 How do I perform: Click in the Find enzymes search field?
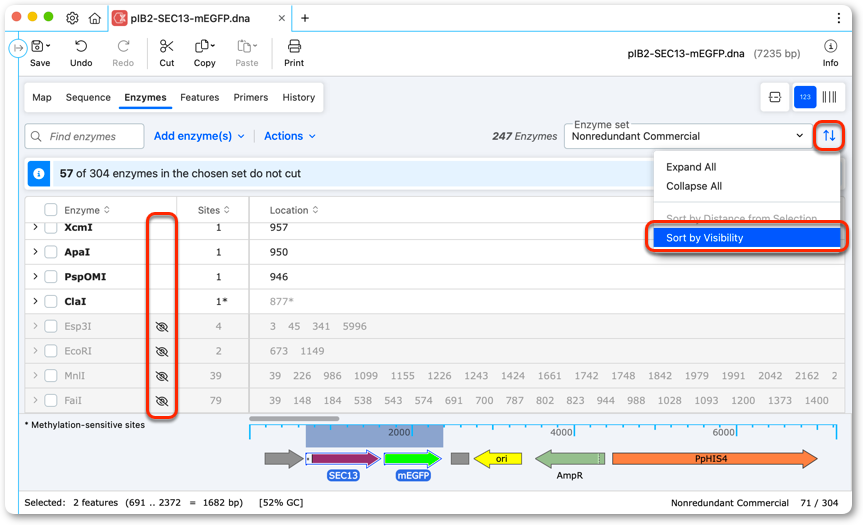[84, 136]
